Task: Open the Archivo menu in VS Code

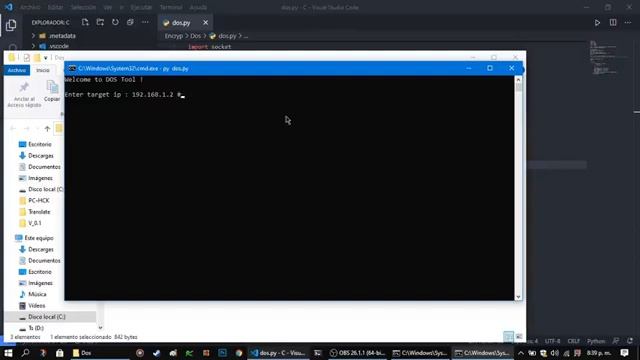Action: (30, 7)
